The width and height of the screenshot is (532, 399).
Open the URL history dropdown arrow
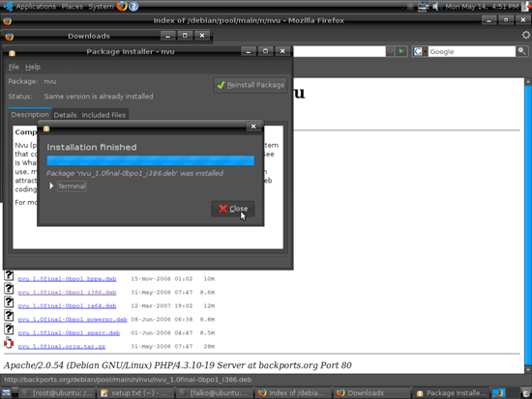390,51
